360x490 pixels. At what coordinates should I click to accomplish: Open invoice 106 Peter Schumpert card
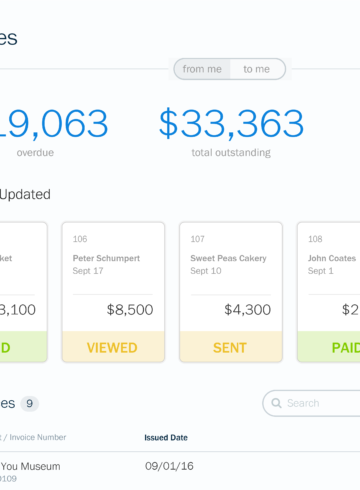[x=113, y=292]
